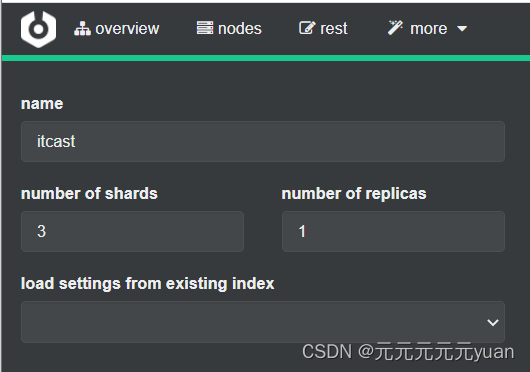530x372 pixels.
Task: Click the Cerebro hexagon logo
Action: pyautogui.click(x=38, y=29)
